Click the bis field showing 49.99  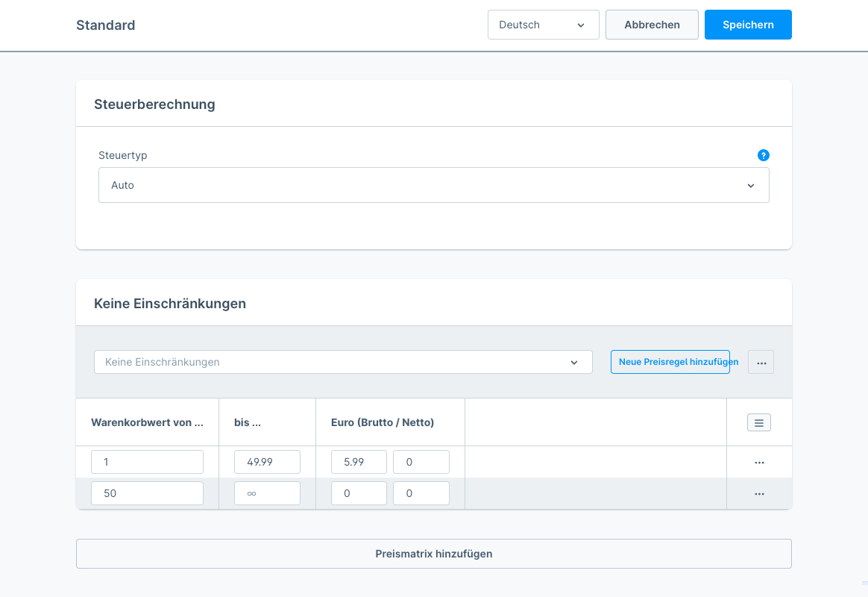(267, 462)
